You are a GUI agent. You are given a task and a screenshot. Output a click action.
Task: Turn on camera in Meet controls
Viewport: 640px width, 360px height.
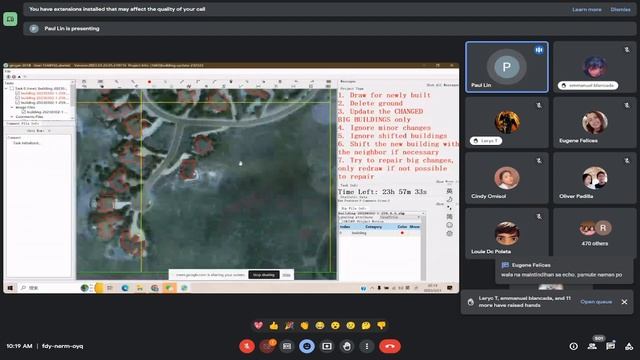267,346
